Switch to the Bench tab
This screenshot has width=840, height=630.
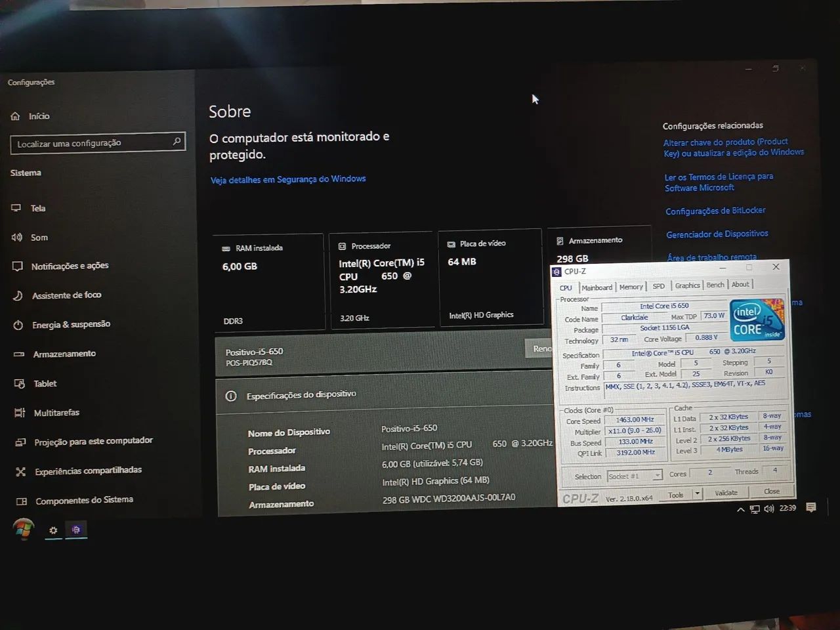715,285
